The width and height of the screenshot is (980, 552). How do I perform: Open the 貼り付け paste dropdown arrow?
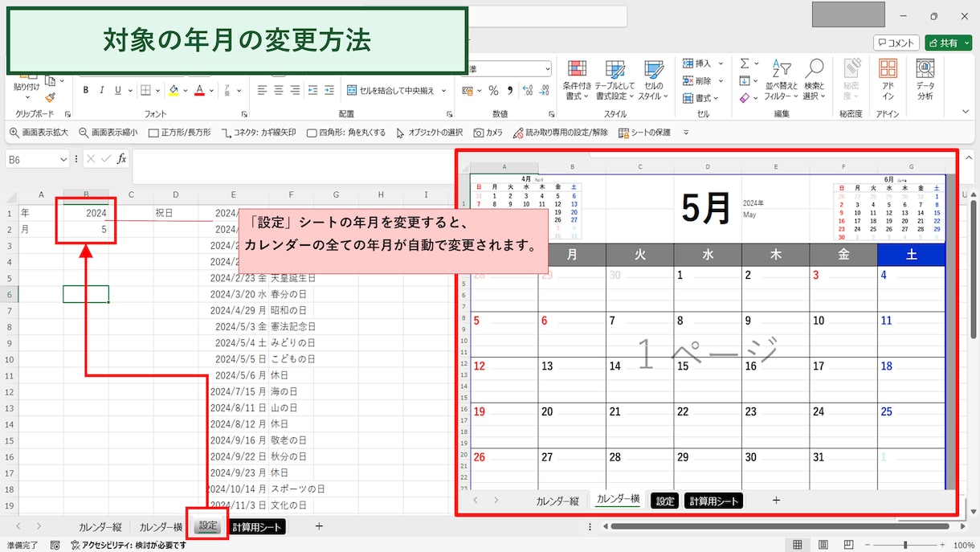point(27,97)
